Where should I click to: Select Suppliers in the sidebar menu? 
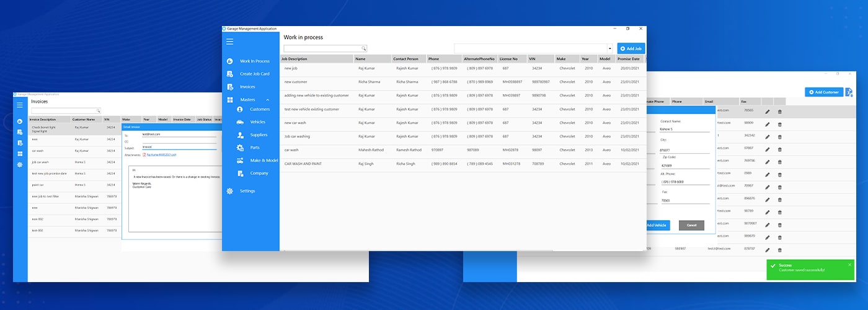coord(259,135)
